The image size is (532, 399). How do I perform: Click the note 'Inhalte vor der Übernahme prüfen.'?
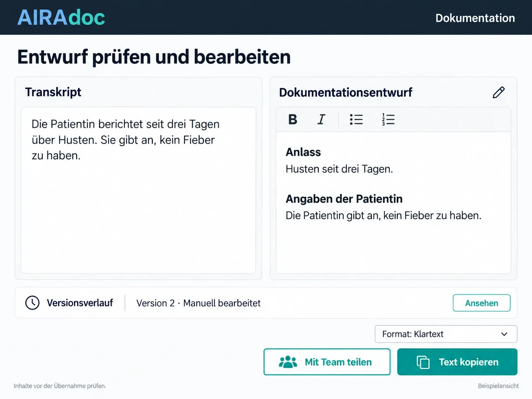(x=60, y=386)
